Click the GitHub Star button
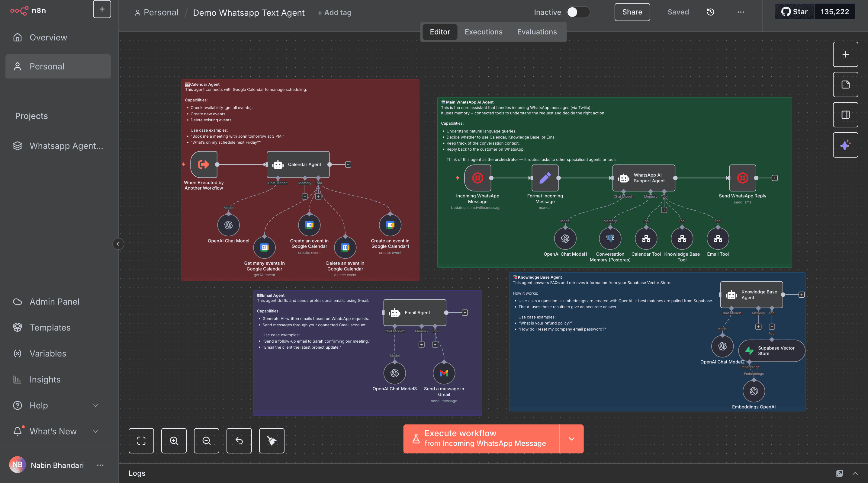 pos(795,12)
